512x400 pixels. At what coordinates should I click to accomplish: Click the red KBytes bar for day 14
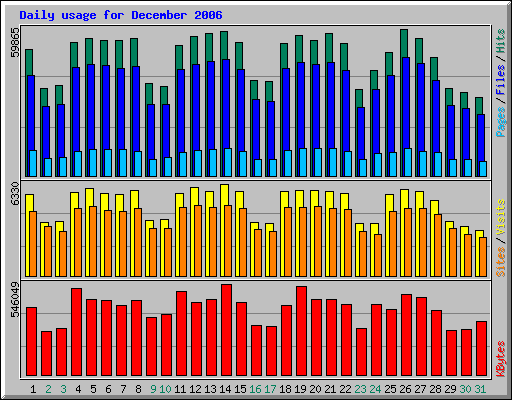(x=227, y=330)
